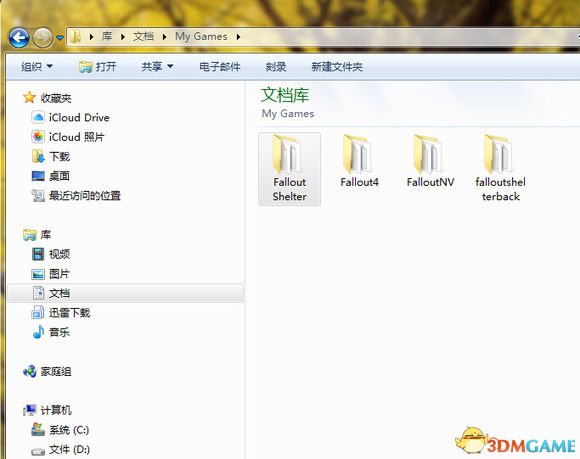Image resolution: width=580 pixels, height=459 pixels.
Task: Select the 文档 library in sidebar
Action: pyautogui.click(x=125, y=293)
